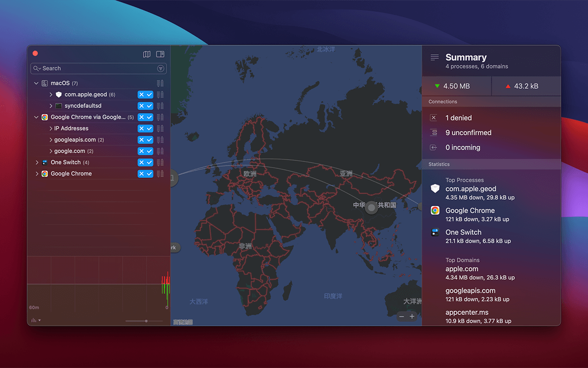Click the terminal icon beside syncdefaultsd
This screenshot has width=588, height=368.
click(x=58, y=106)
